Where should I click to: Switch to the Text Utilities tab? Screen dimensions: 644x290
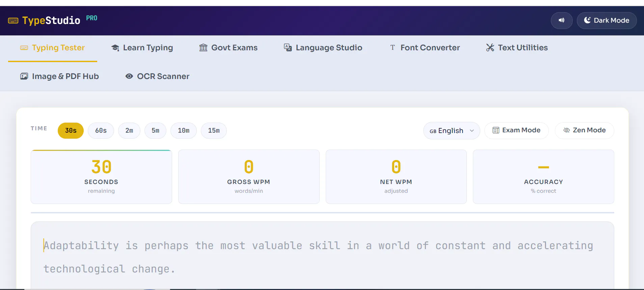point(517,48)
